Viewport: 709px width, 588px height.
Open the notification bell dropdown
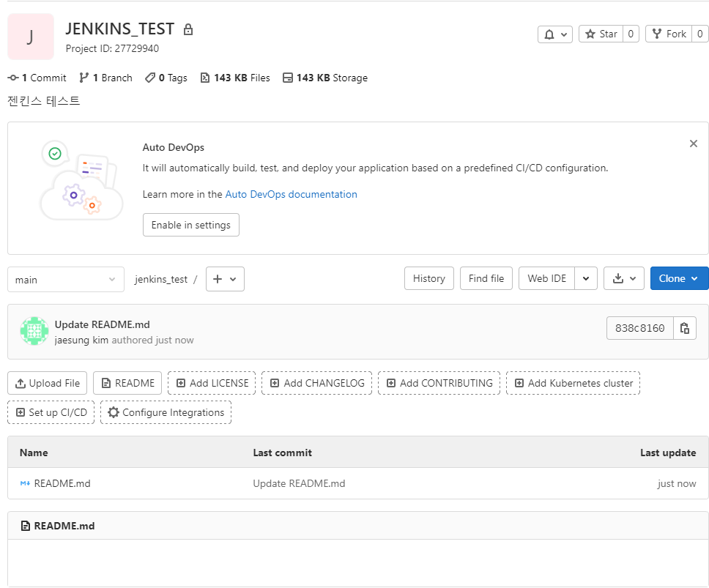tap(554, 34)
